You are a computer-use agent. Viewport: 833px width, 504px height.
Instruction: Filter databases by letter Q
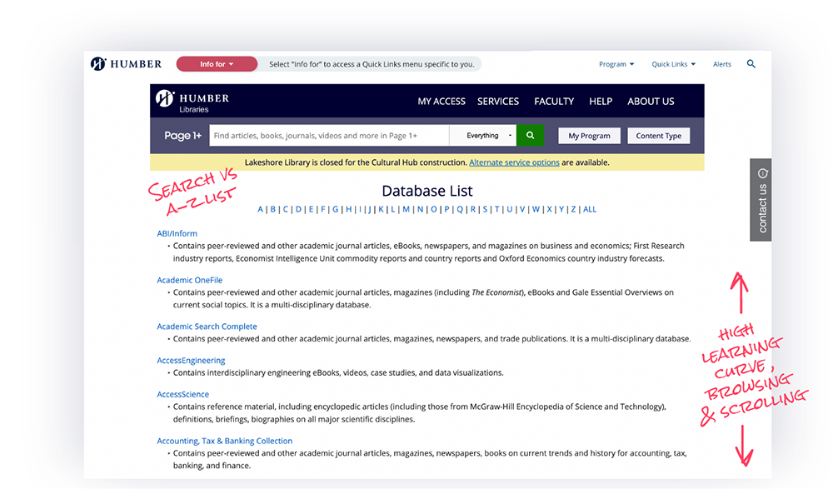(x=460, y=209)
